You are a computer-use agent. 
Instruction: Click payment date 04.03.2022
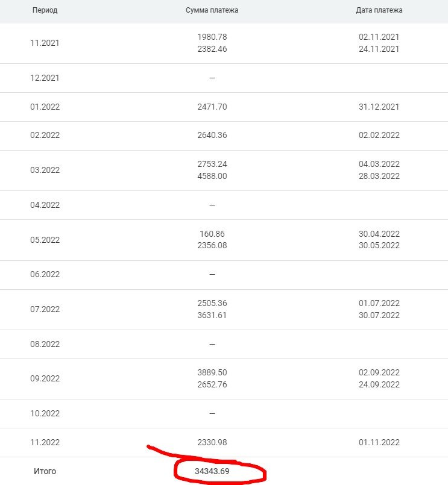point(379,164)
